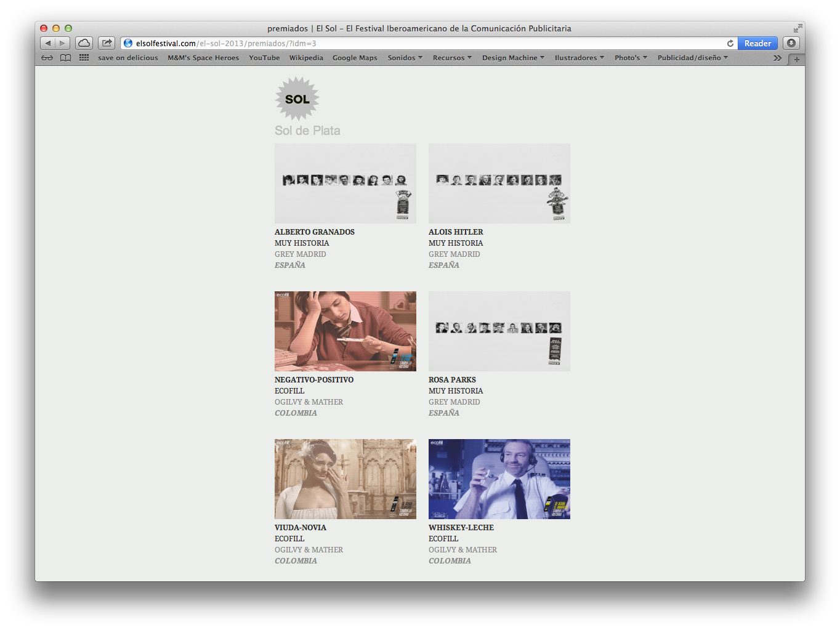Open the Viuda-Novia ad thumbnail
Viewport: 840px width, 630px height.
click(345, 479)
